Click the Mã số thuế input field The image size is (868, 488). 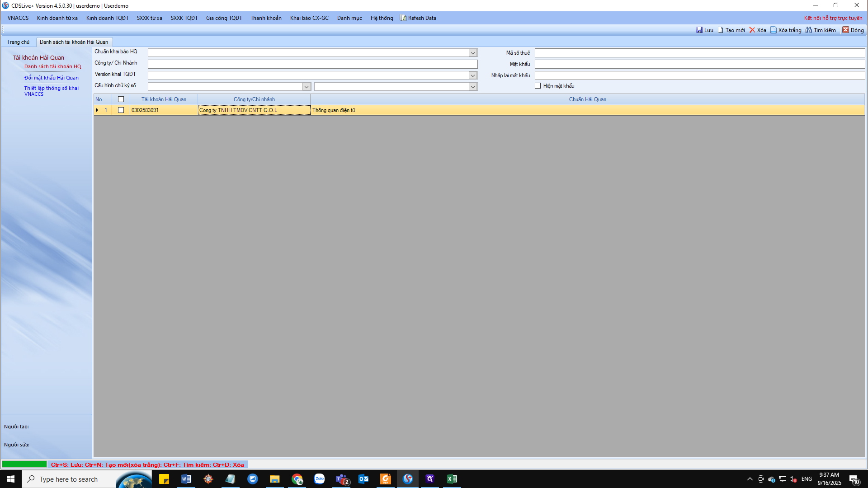(x=699, y=53)
